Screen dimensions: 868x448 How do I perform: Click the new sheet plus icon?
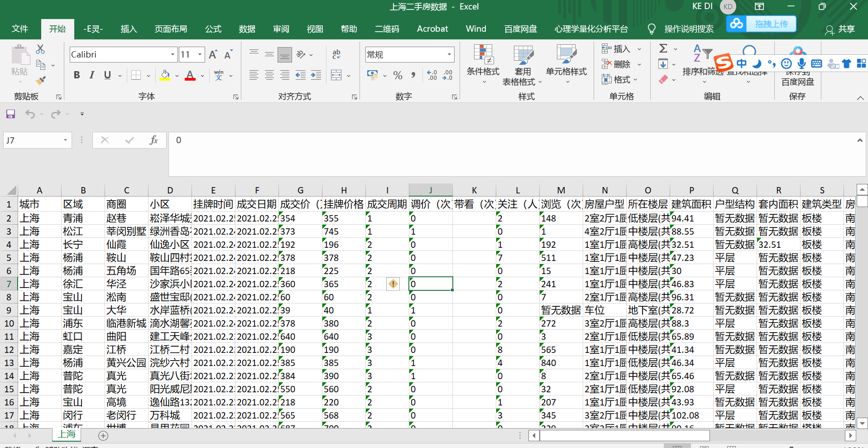(103, 436)
